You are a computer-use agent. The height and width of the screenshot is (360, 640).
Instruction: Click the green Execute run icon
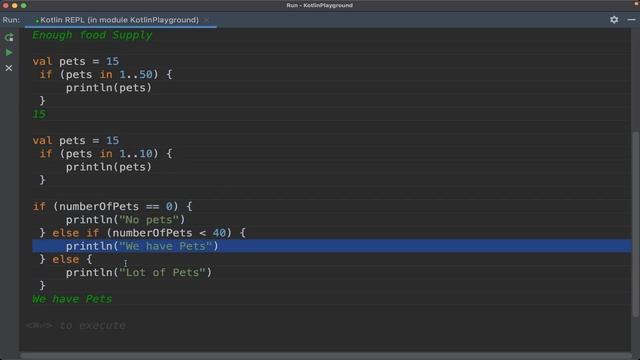tap(9, 53)
